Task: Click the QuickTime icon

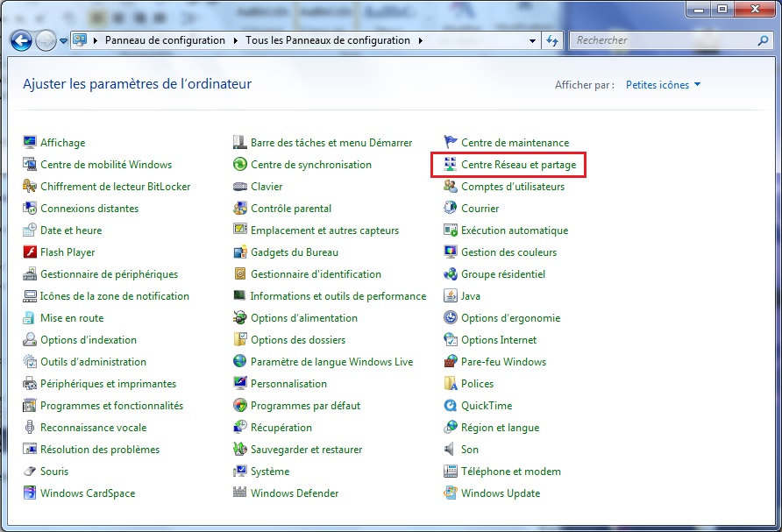Action: 451,406
